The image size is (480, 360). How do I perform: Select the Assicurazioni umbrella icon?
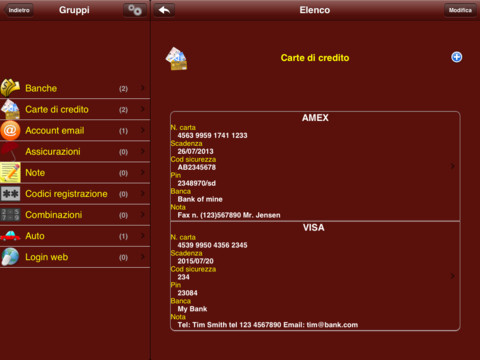point(10,151)
